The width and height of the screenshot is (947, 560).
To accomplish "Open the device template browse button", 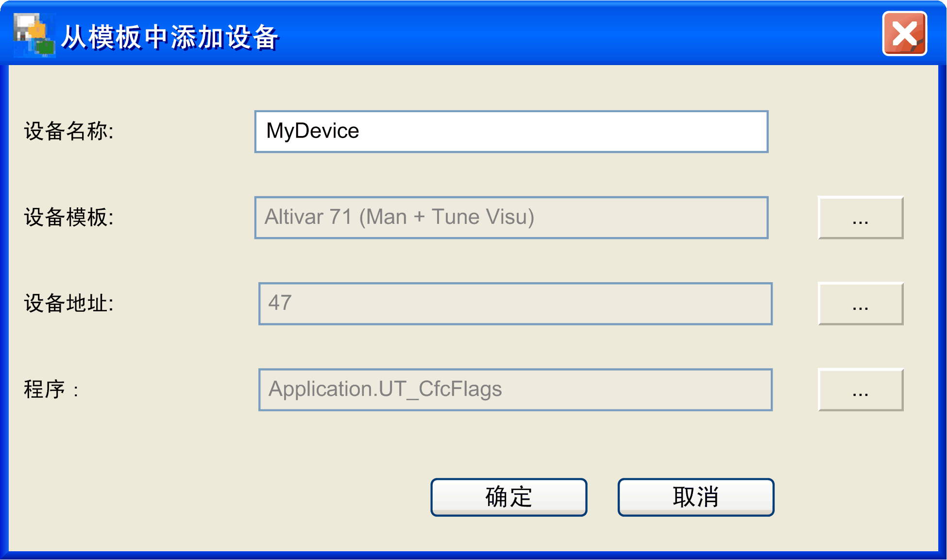I will click(x=860, y=218).
